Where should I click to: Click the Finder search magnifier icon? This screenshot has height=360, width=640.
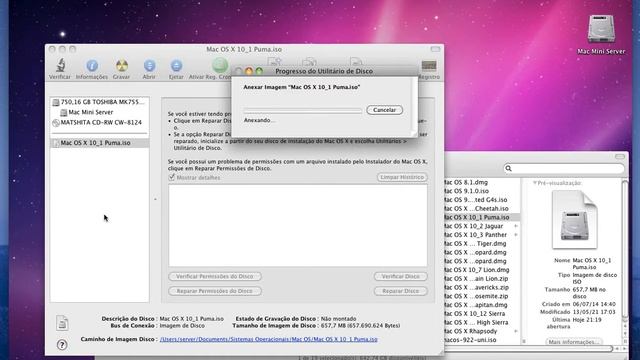pos(509,168)
